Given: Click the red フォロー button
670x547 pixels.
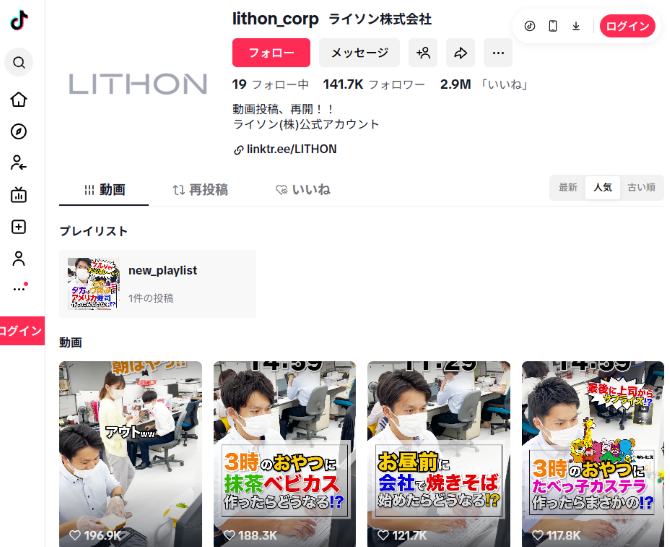Looking at the screenshot, I should click(x=271, y=53).
